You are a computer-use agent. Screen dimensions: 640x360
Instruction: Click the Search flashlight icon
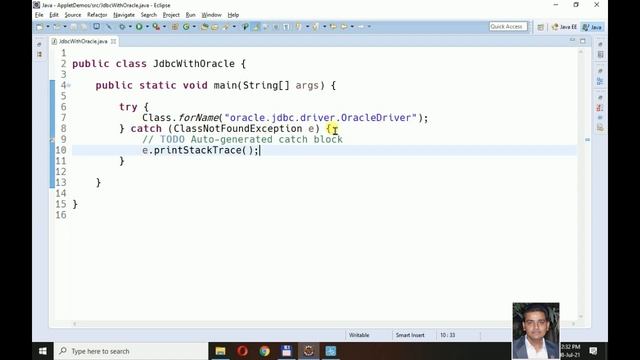point(225,27)
